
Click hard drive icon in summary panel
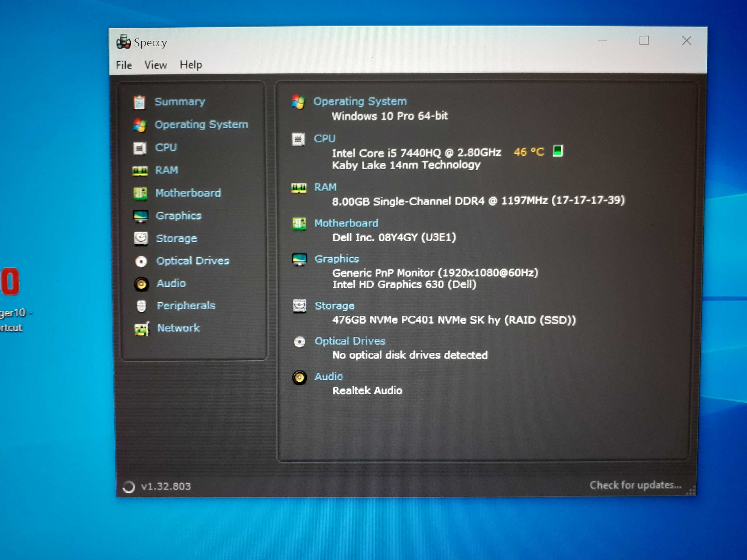[x=299, y=306]
